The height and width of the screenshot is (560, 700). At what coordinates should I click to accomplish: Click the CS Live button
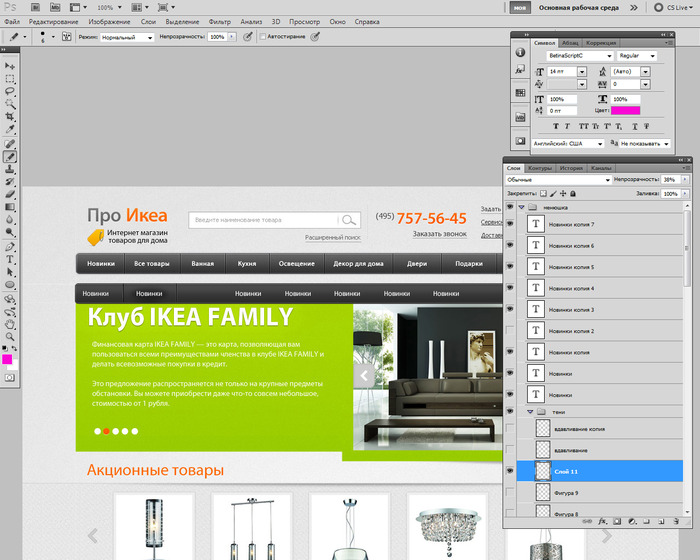point(673,8)
